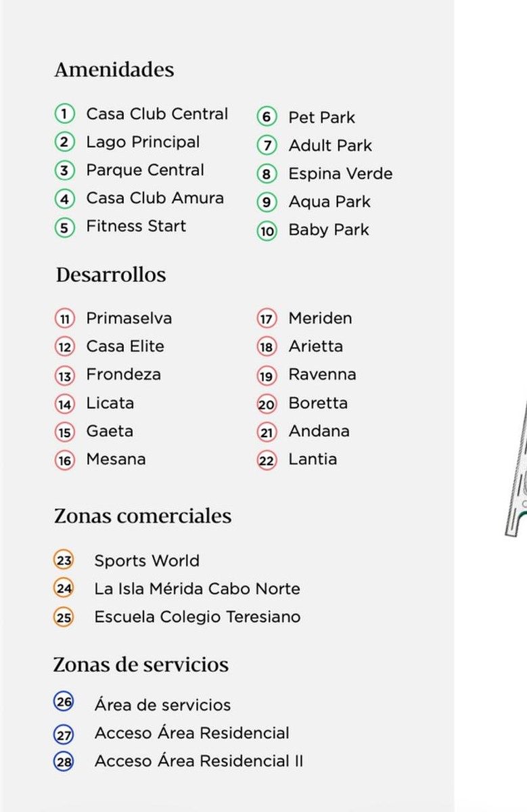Click the Aqua Park label
527x812 pixels.
tap(329, 202)
